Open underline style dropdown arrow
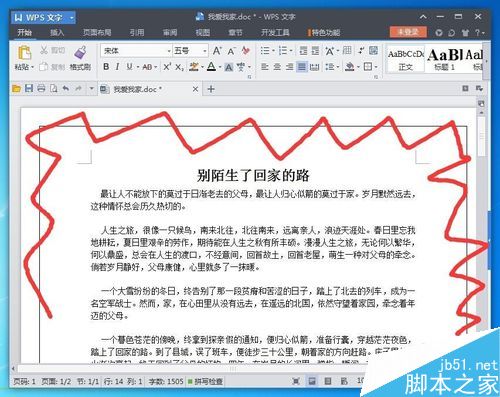This screenshot has width=500, height=397. tap(137, 67)
